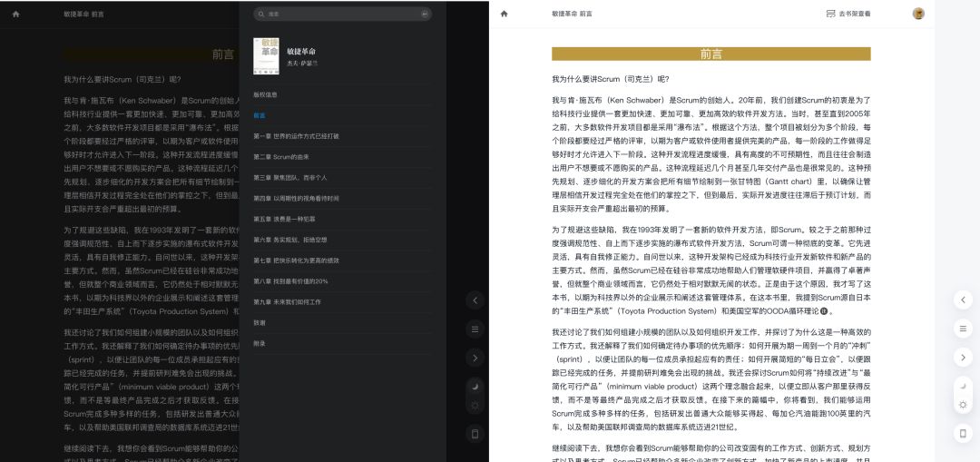The width and height of the screenshot is (980, 462).
Task: Select the moon dark mode in dark reader
Action: click(x=475, y=387)
